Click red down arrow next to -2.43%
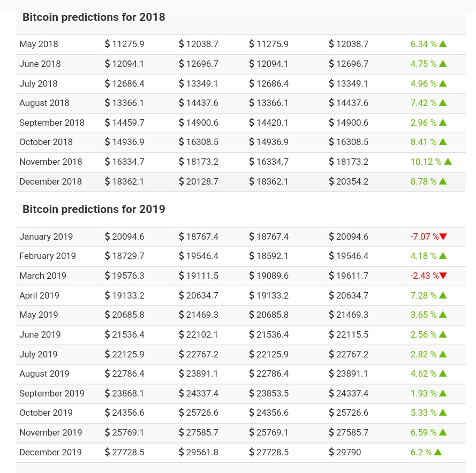Image resolution: width=476 pixels, height=473 pixels. 443,276
